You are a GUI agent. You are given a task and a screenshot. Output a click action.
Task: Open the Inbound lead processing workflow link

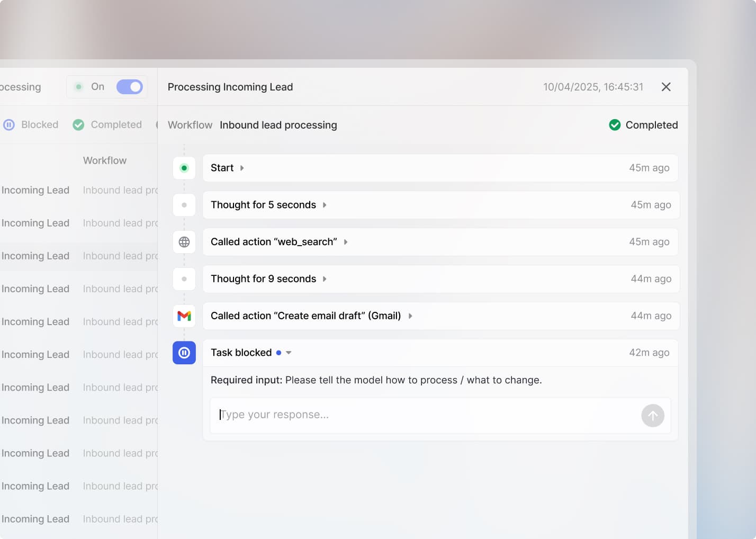[278, 125]
